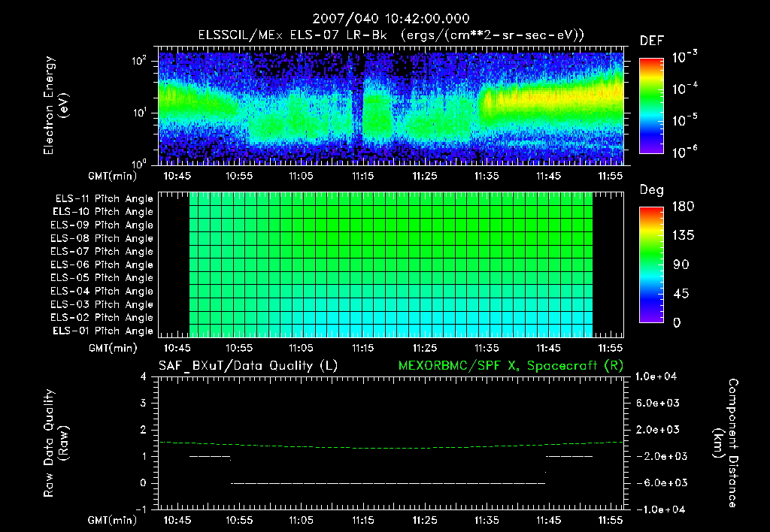
Task: Click the 135 value on the Deg colorbar
Action: point(684,236)
